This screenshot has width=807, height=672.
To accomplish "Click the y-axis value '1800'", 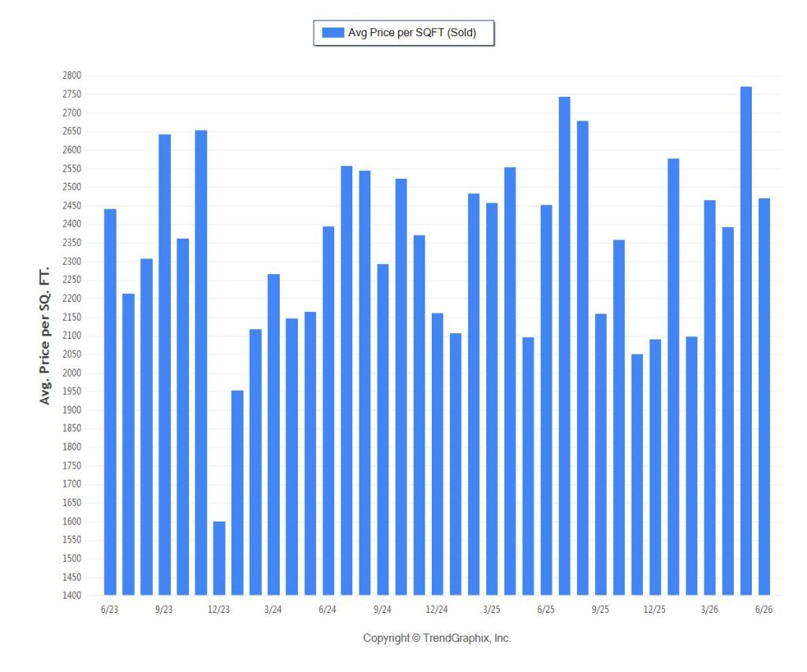I will point(72,447).
